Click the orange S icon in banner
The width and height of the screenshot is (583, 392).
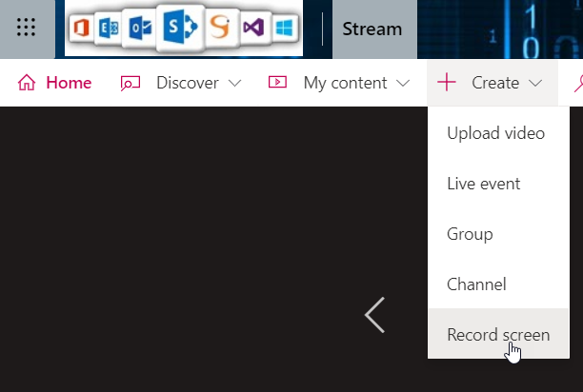pos(220,29)
